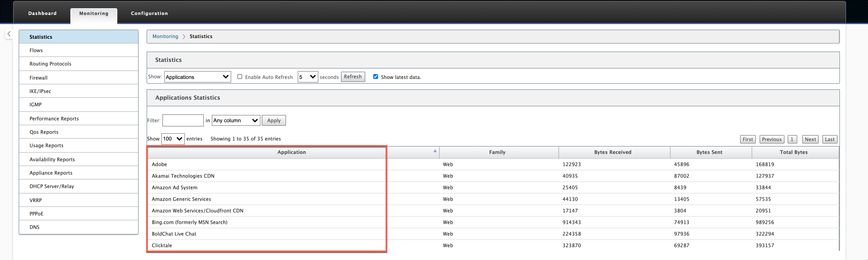Collapse the left sidebar with the chevron

tap(9, 34)
